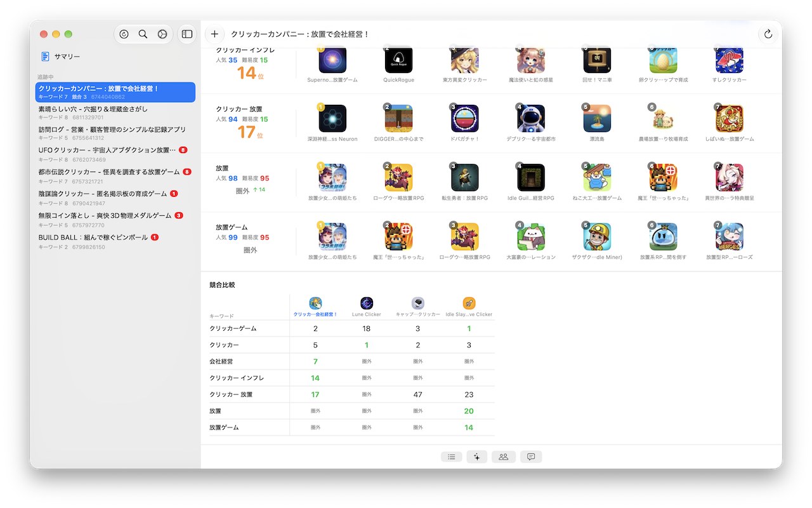
Task: Click the 大富豪の…レーション cat app icon
Action: [x=531, y=237]
